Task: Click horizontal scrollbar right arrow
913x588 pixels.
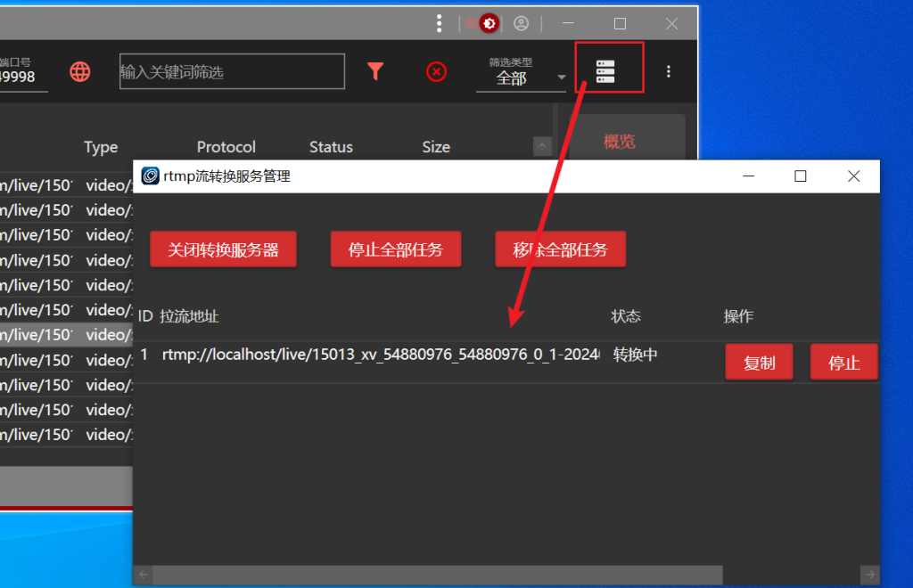Action: 870,575
